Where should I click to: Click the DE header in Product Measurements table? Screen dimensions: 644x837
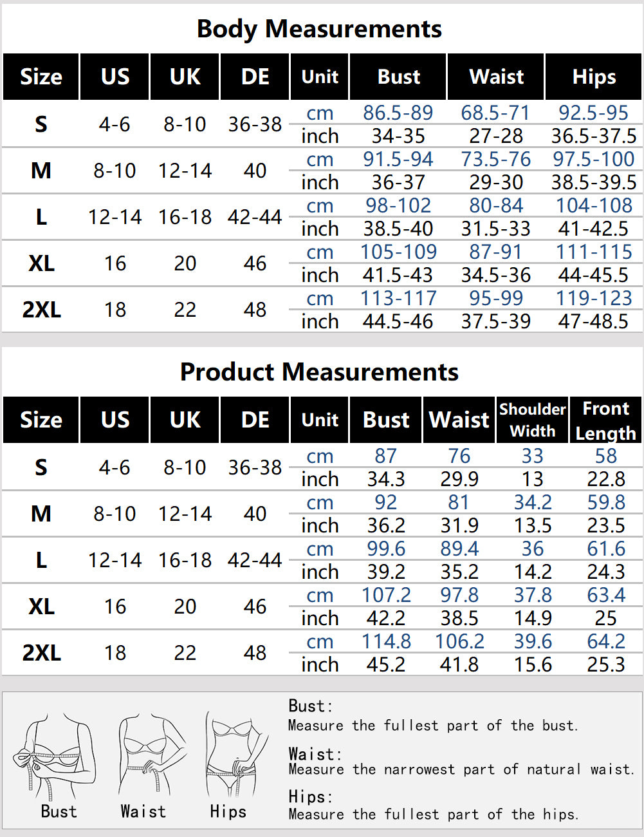(255, 420)
